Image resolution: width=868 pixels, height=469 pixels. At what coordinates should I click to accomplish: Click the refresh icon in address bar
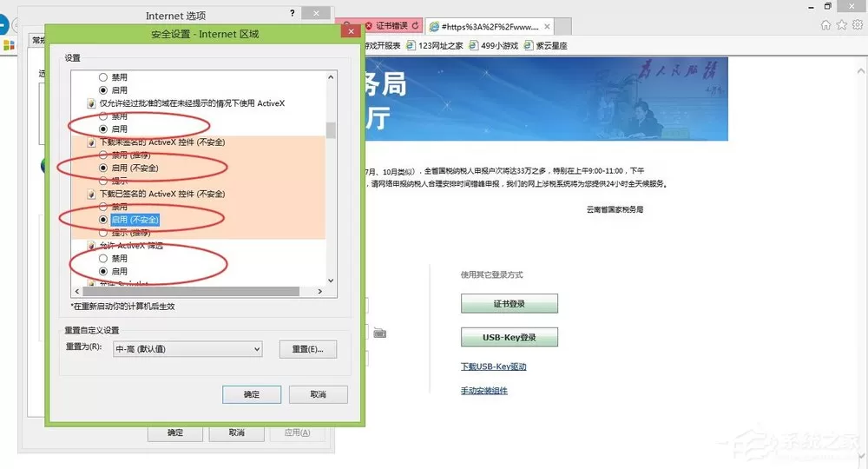(415, 25)
